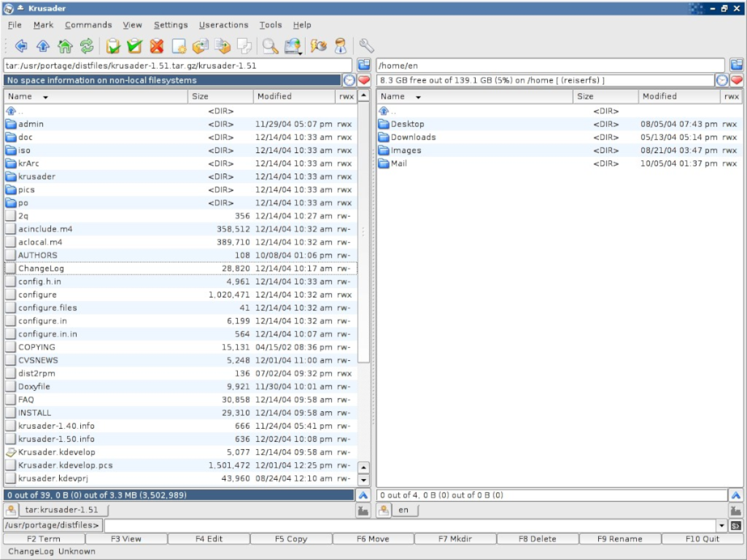Run a user action via the lightning icon
The width and height of the screenshot is (747, 560).
pyautogui.click(x=319, y=47)
